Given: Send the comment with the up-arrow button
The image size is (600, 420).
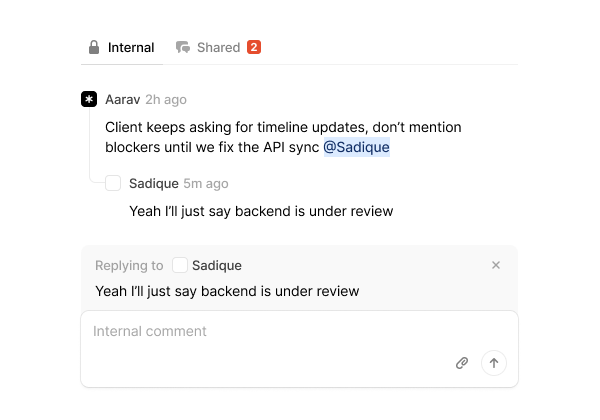Looking at the screenshot, I should pyautogui.click(x=494, y=363).
